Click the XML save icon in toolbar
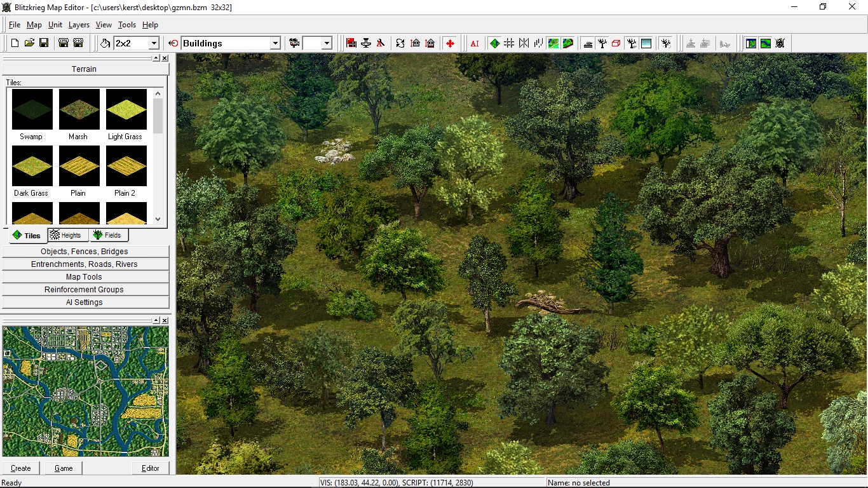This screenshot has width=868, height=488. [x=64, y=43]
